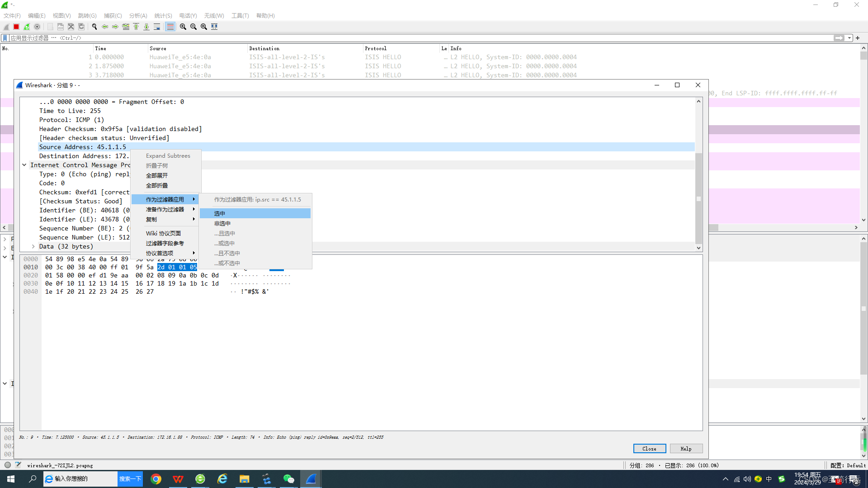Jump to last packet arrow
The height and width of the screenshot is (488, 868).
tap(146, 27)
